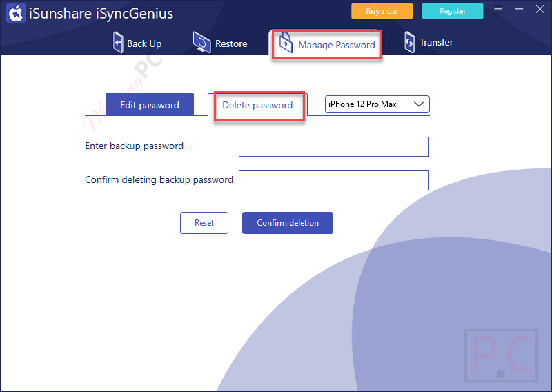Click the 'Enter backup password' label

coord(134,146)
